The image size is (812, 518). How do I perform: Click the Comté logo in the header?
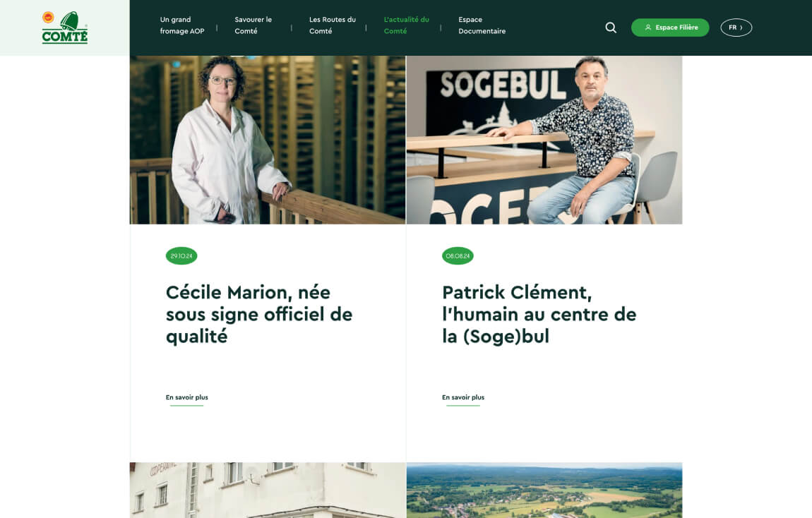pyautogui.click(x=65, y=28)
